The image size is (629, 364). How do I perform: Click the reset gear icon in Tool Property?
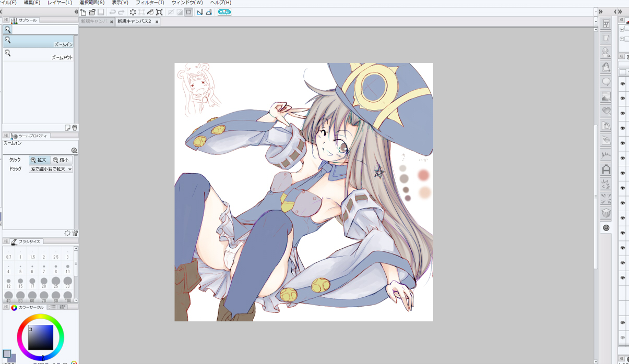pyautogui.click(x=67, y=233)
